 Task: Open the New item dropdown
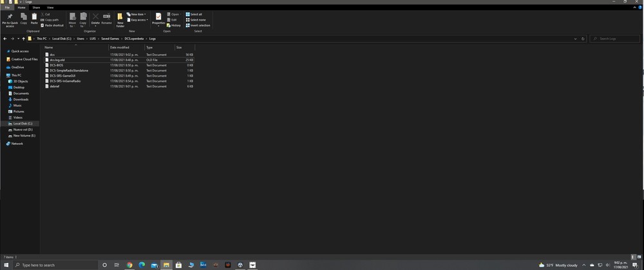coord(137,14)
